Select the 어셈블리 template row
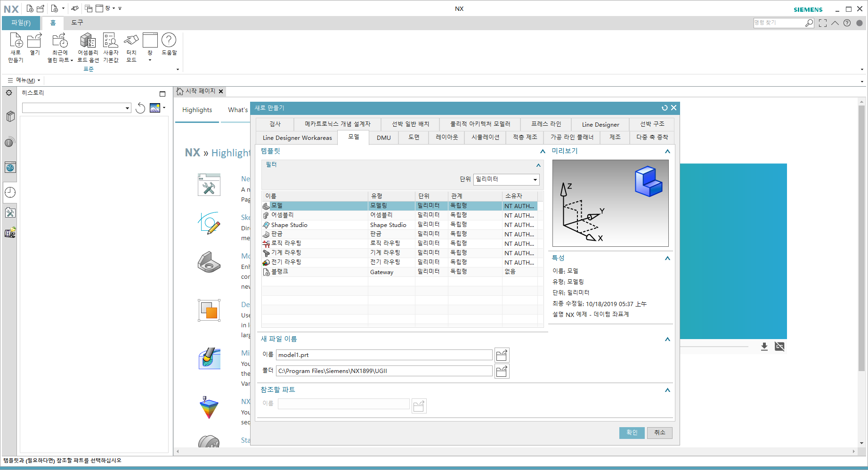 click(x=399, y=215)
